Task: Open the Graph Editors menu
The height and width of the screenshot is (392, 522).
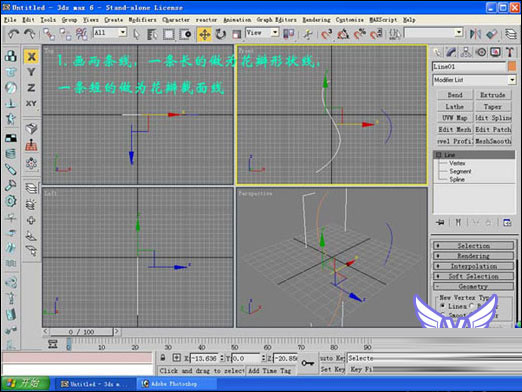Action: coord(276,20)
